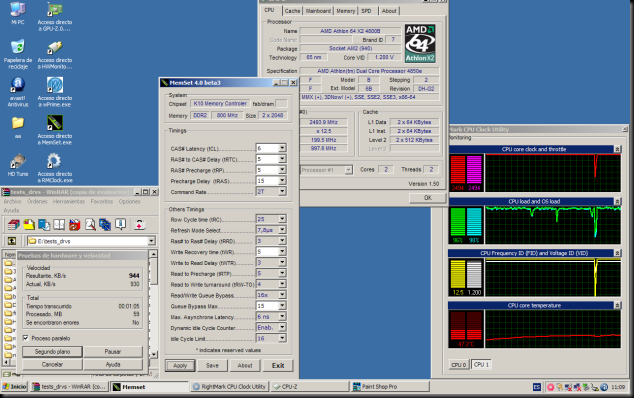Click WinRAR's Repair (first aid) toolbar icon
The height and width of the screenshot is (398, 634).
[139, 224]
